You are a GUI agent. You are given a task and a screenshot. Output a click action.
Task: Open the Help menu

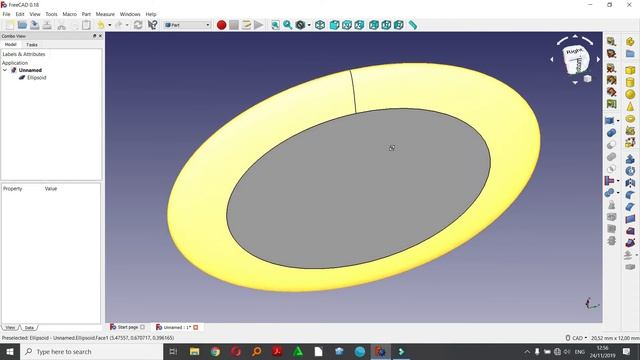coord(151,14)
